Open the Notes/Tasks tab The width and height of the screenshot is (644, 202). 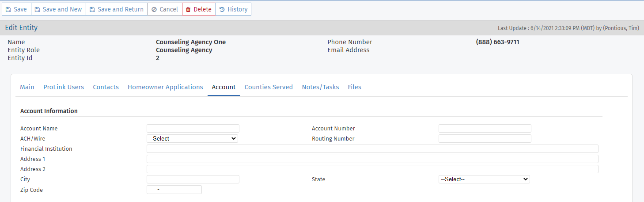click(x=320, y=87)
